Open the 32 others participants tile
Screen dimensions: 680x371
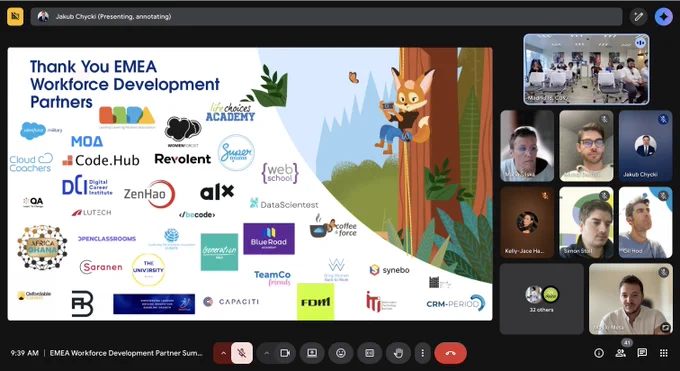pyautogui.click(x=542, y=299)
